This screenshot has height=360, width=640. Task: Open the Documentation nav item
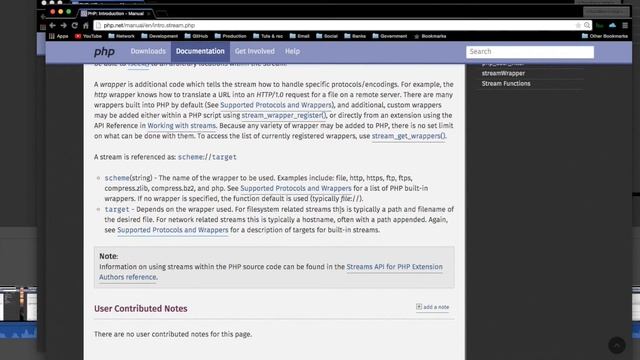pos(200,51)
